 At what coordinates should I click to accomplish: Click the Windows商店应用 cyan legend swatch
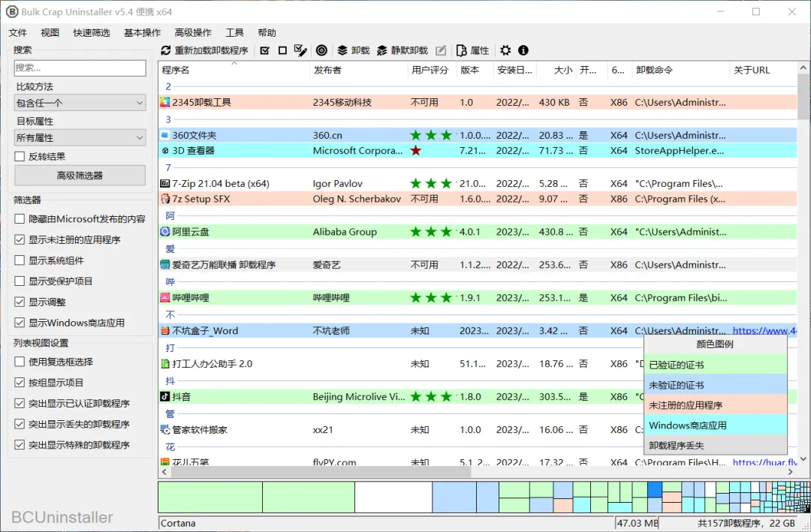pyautogui.click(x=716, y=425)
